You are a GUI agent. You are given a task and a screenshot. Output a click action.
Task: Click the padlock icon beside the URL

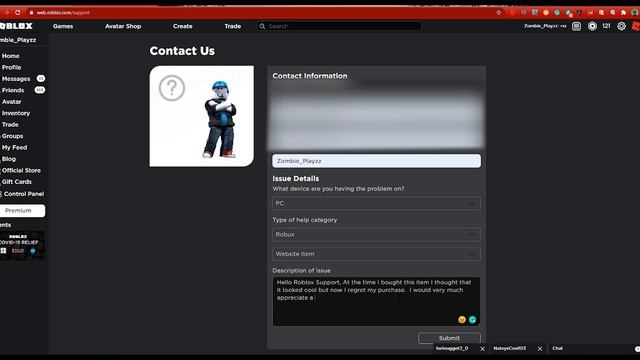[x=31, y=13]
